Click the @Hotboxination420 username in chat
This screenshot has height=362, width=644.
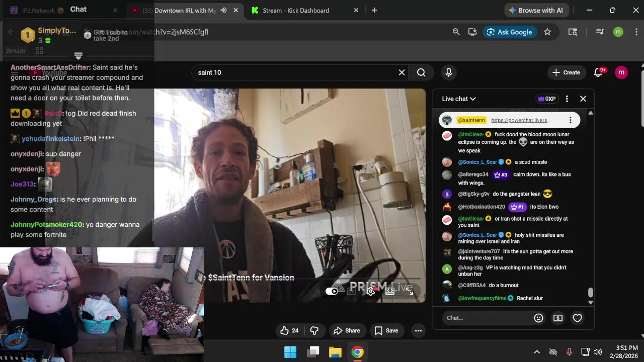(x=481, y=207)
